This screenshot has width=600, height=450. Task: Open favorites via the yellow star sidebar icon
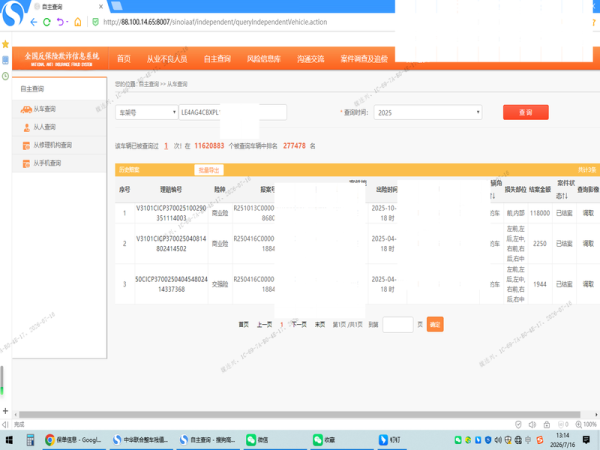5,44
